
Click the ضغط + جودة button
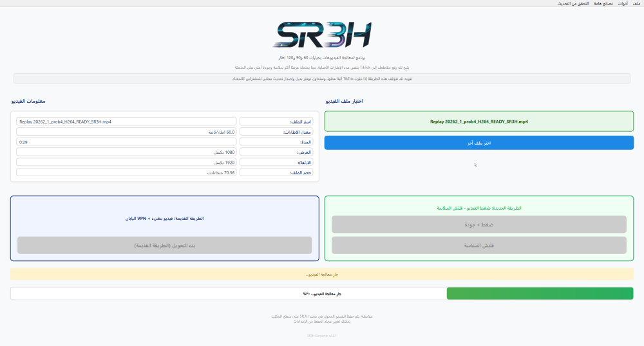479,224
